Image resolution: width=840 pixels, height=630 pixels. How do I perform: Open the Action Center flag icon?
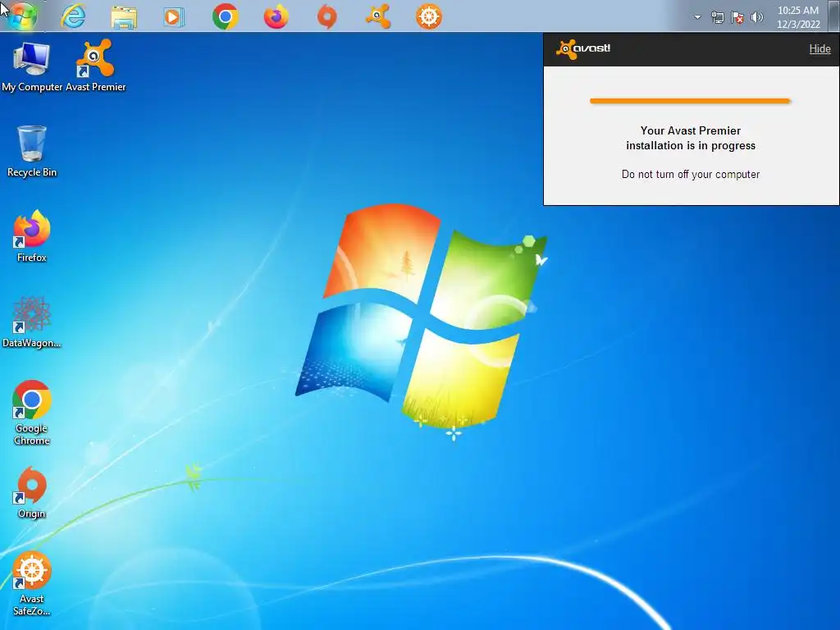pos(737,17)
